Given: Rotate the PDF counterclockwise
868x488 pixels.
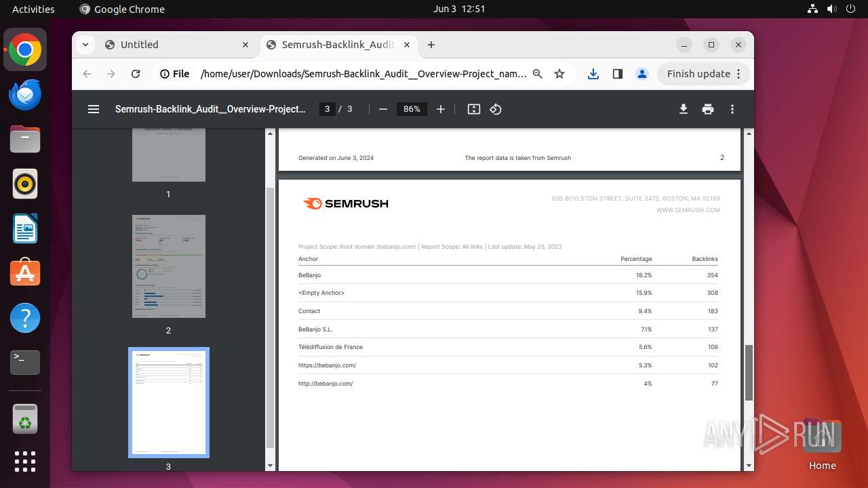Looking at the screenshot, I should 496,109.
